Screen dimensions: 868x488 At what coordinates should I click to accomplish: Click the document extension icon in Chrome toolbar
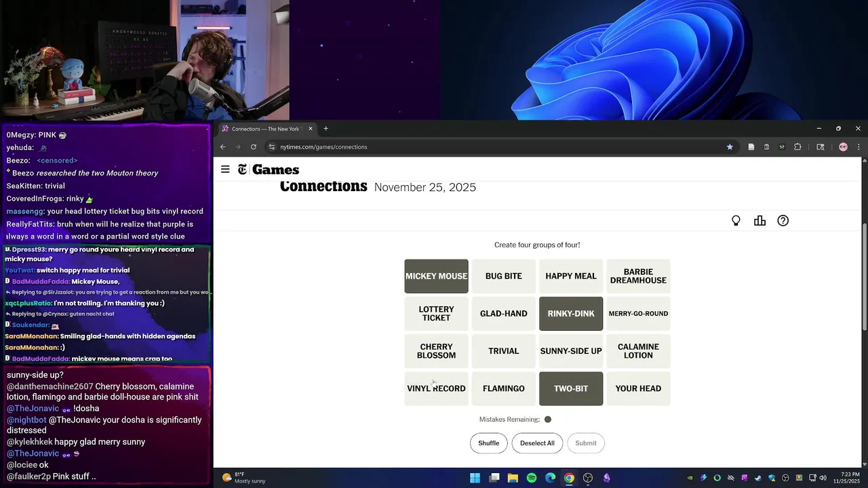tap(751, 147)
